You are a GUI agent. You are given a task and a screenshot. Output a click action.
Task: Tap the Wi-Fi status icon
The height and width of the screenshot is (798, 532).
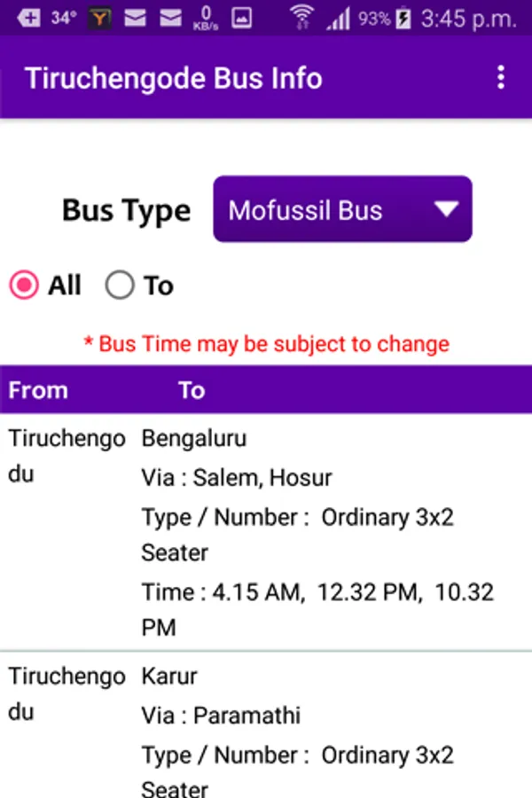coord(301,18)
